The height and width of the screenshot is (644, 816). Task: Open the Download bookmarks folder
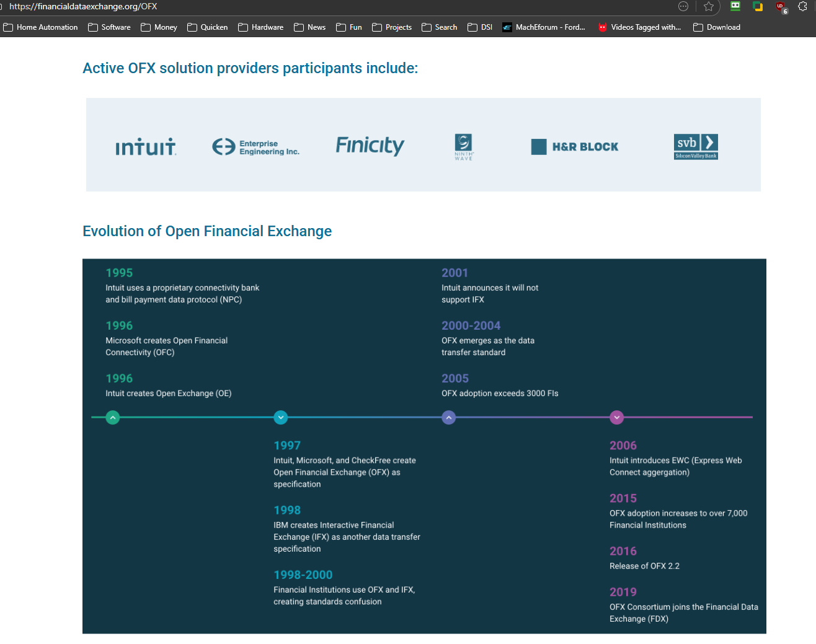(717, 27)
